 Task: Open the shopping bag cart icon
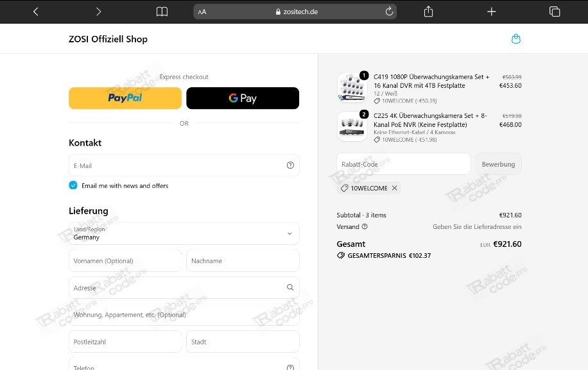[516, 38]
